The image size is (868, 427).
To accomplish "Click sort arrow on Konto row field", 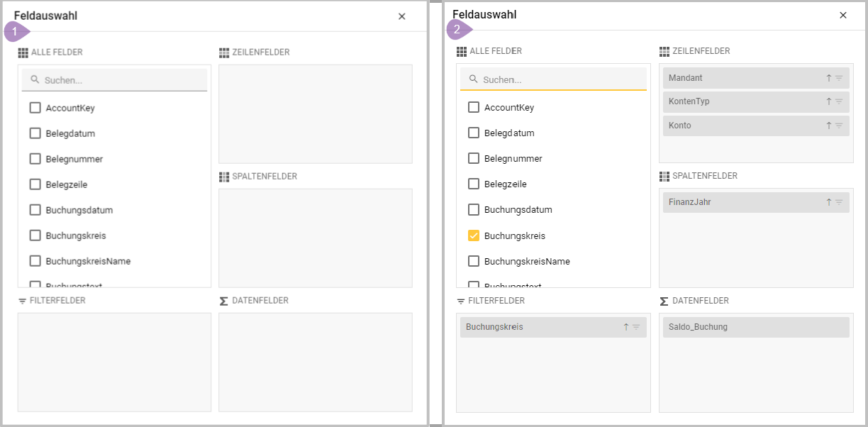I will (828, 126).
